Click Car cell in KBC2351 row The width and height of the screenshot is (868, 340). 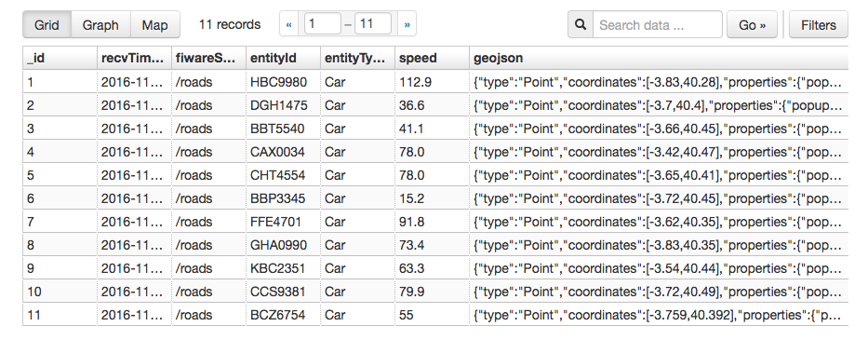click(357, 268)
